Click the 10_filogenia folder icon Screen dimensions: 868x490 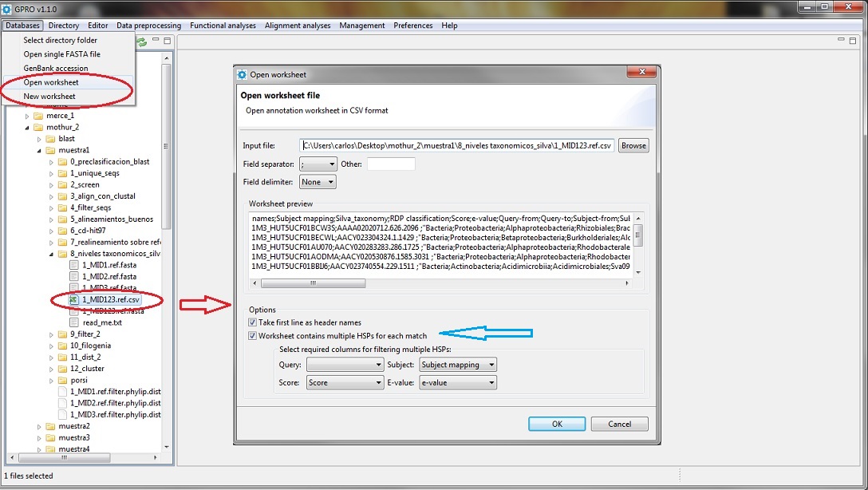[62, 346]
